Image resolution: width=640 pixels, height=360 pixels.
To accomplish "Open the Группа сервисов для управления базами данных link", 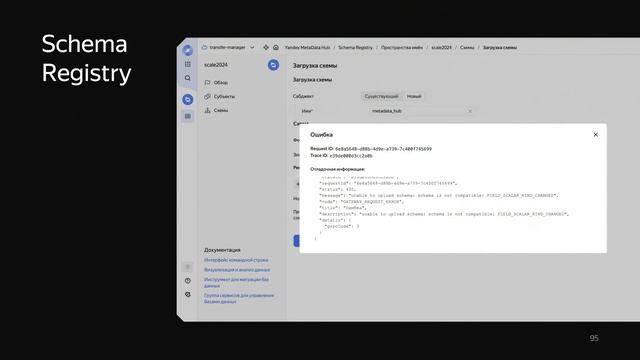I will coord(239,298).
